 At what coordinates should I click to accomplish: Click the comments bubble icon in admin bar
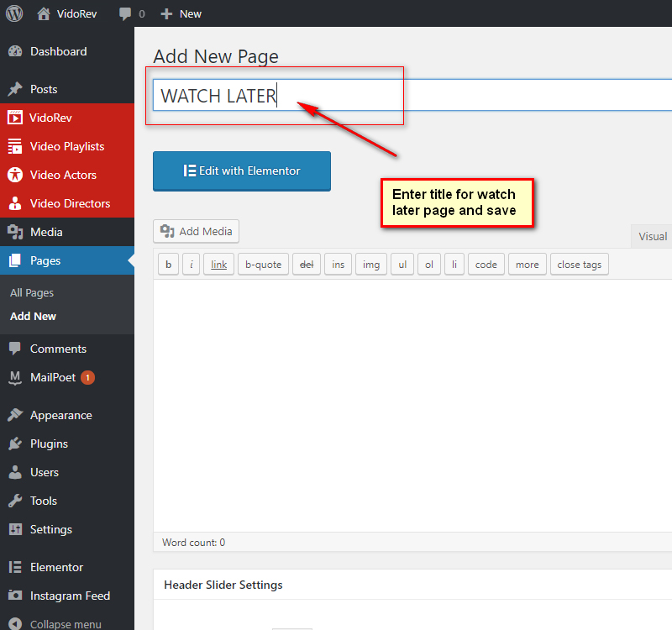(125, 14)
